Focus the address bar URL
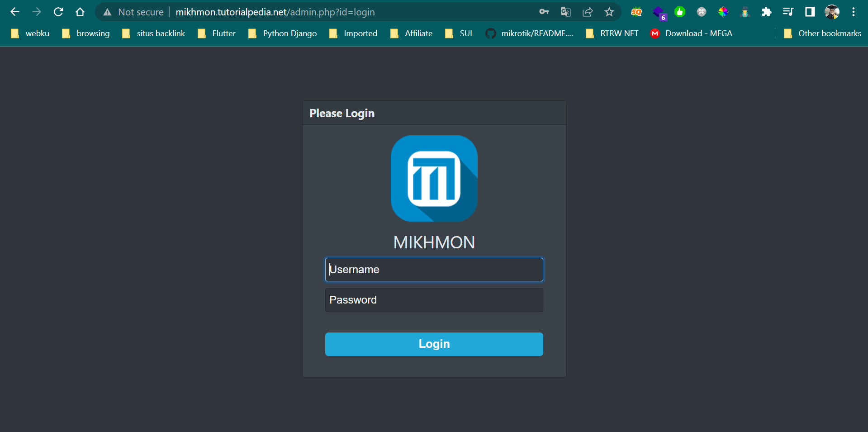 tap(275, 12)
